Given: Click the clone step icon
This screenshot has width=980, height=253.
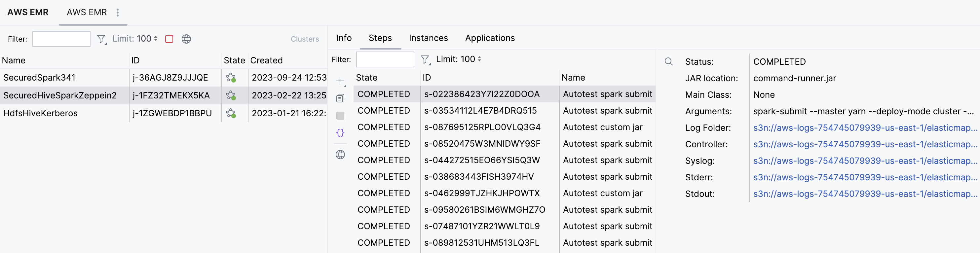Looking at the screenshot, I should click(x=340, y=98).
